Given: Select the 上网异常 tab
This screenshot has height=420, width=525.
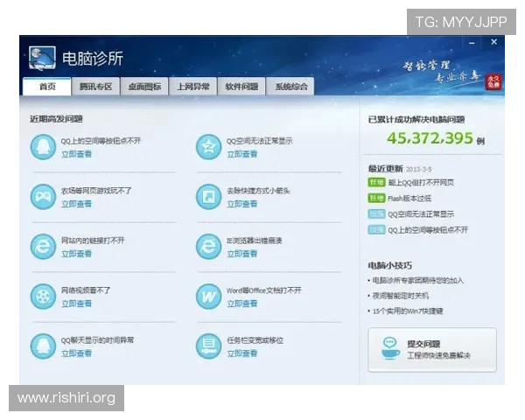Looking at the screenshot, I should pyautogui.click(x=193, y=87).
